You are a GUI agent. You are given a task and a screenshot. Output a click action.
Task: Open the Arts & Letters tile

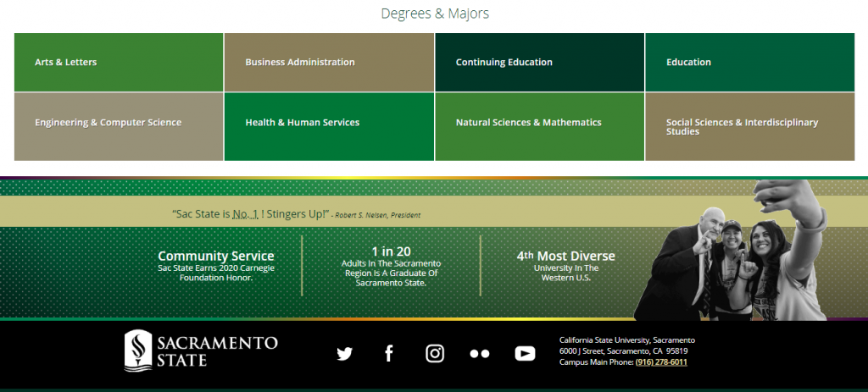(119, 63)
